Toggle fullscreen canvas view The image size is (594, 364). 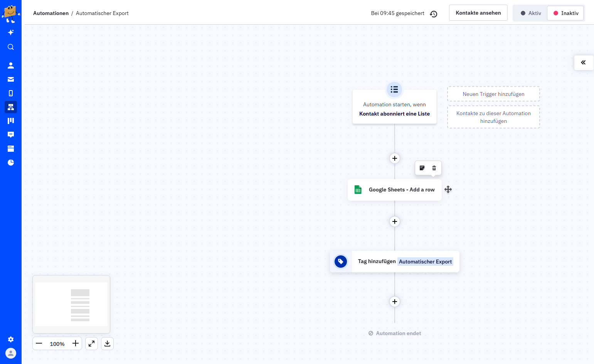91,344
